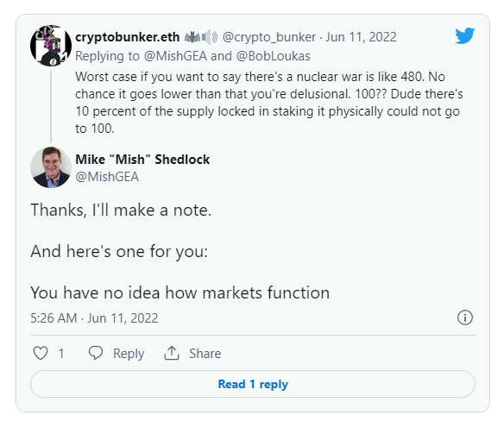Viewport: 504px width, 421px height.
Task: Open Mike Shedlock's profile photo
Action: point(51,167)
